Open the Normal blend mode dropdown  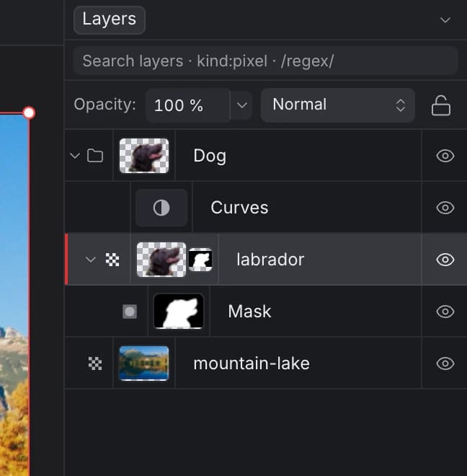click(338, 105)
